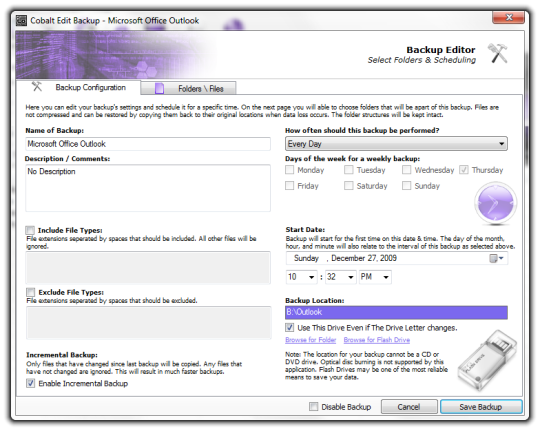Click the Browse for Flash Drive link

tap(377, 340)
